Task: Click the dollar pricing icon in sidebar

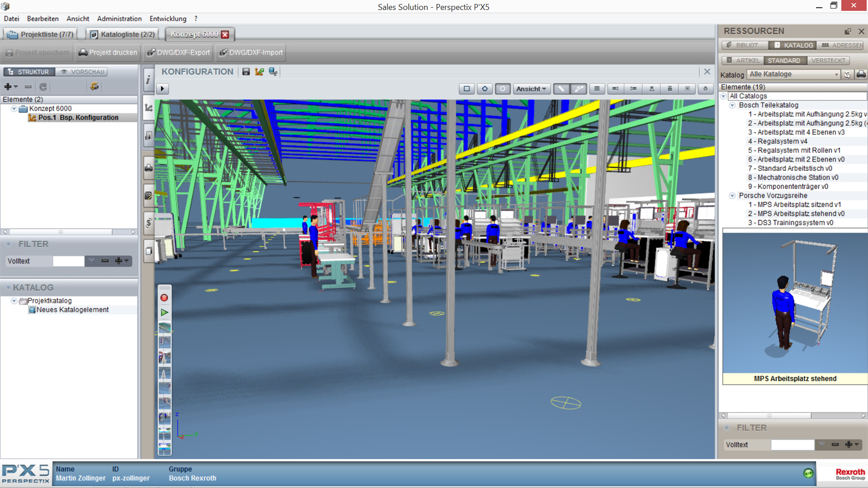Action: (148, 223)
